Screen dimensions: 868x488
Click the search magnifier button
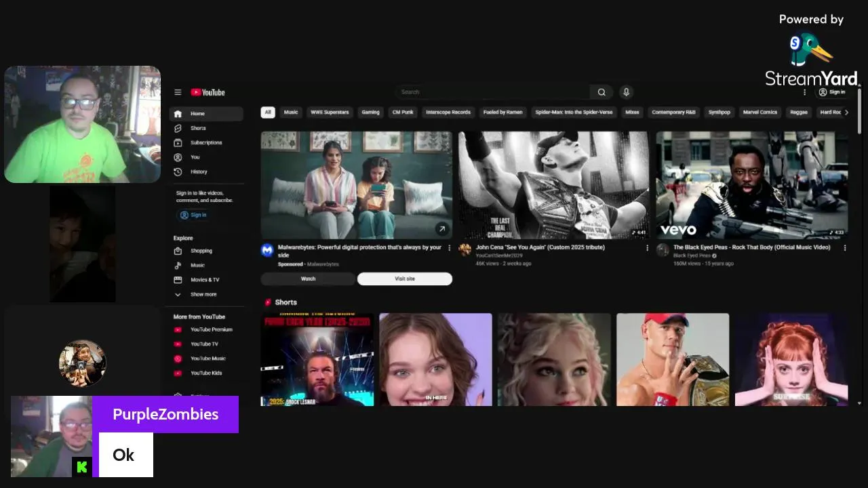[601, 92]
